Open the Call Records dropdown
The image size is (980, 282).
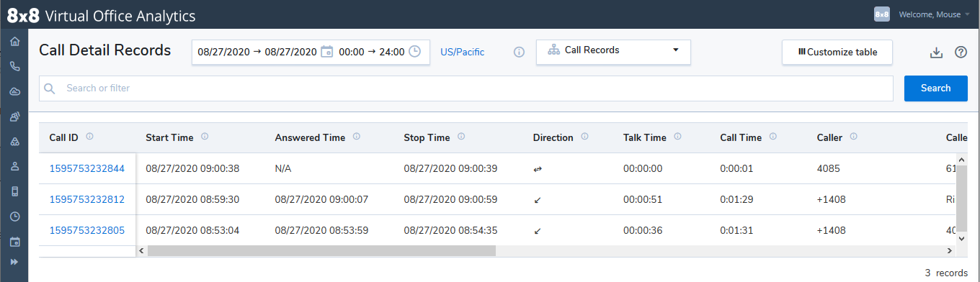coord(613,52)
